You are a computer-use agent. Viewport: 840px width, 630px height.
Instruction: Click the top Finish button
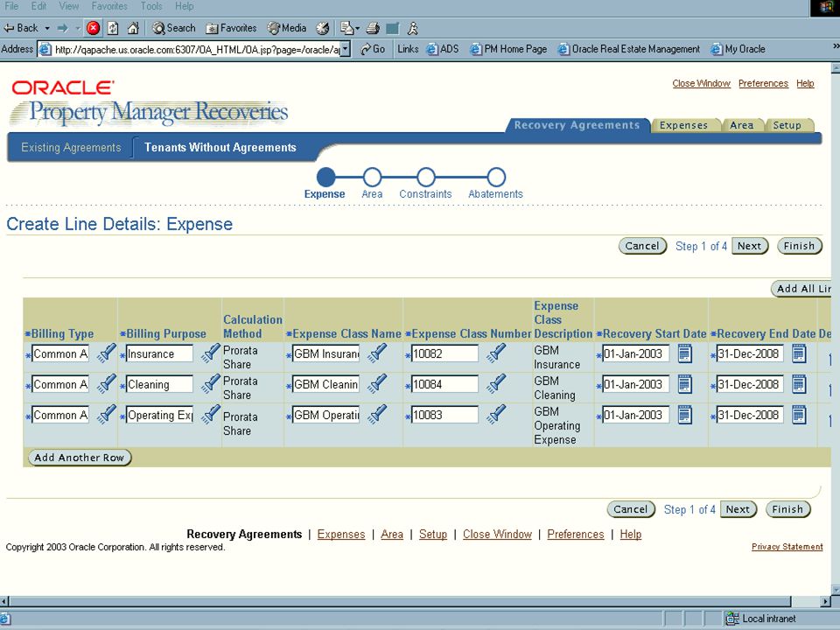(799, 246)
